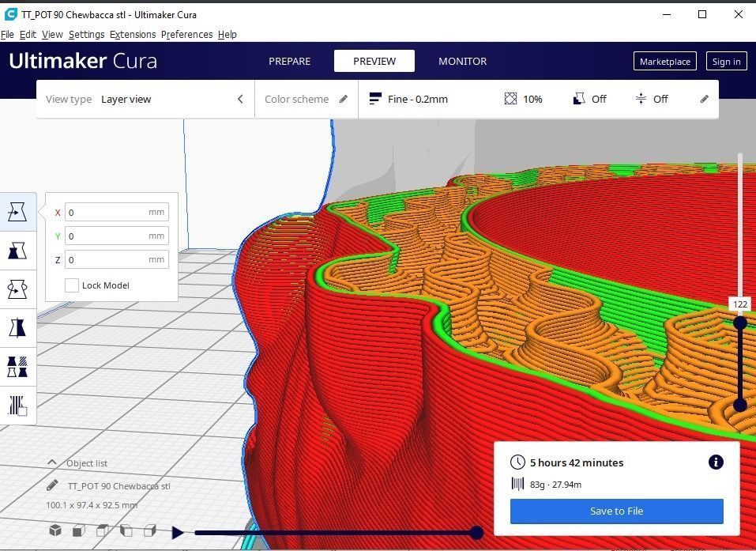Select the Scale tool icon

(x=17, y=251)
